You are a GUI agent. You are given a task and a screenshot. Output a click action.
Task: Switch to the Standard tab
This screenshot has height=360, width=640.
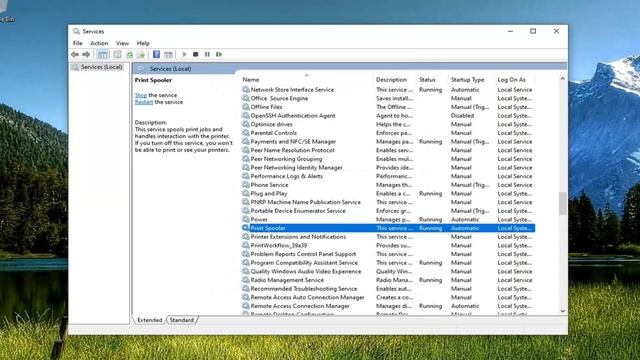pyautogui.click(x=182, y=320)
